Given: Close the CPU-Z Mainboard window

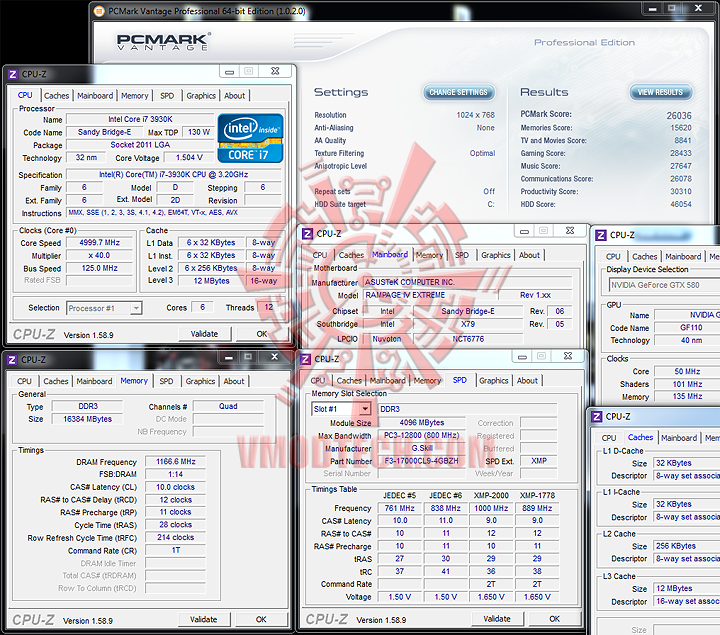Looking at the screenshot, I should pos(570,230).
